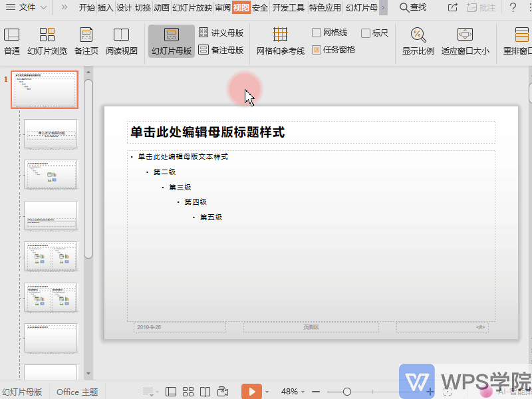This screenshot has width=532, height=399.
Task: Click the 讲义母版 handout master button
Action: (221, 33)
